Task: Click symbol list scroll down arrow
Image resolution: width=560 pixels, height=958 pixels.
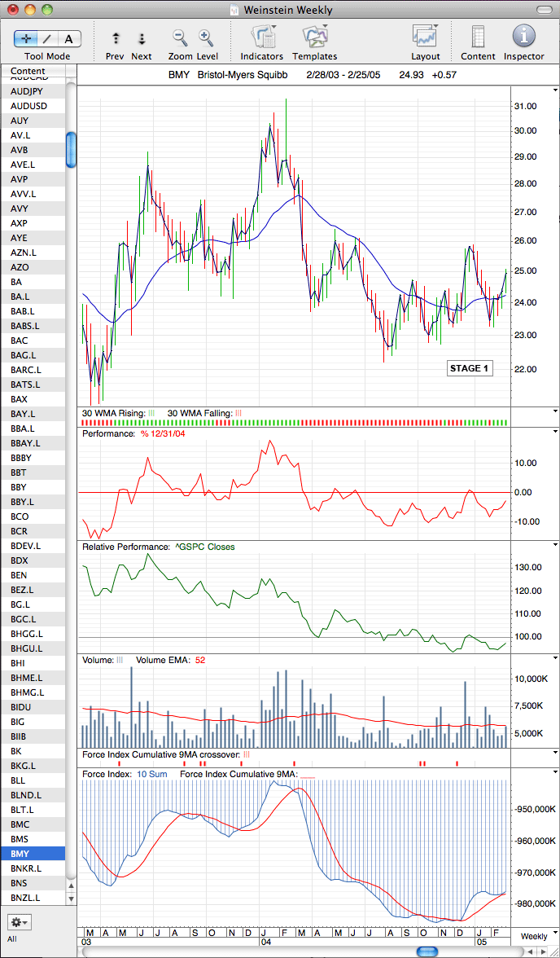Action: (x=71, y=898)
